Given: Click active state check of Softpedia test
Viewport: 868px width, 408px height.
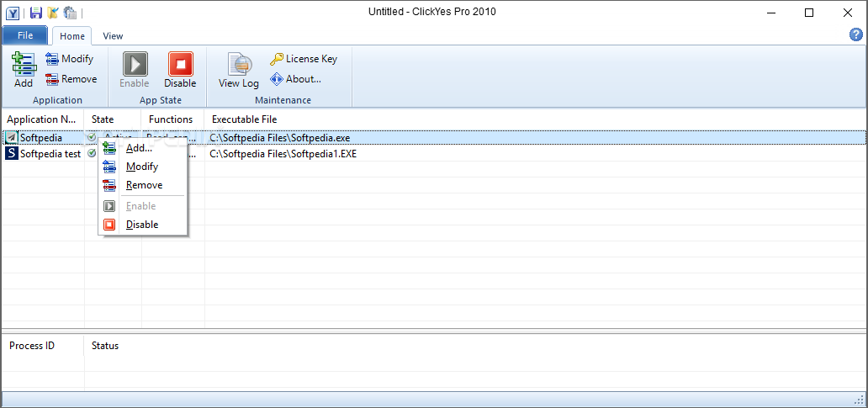Looking at the screenshot, I should click(92, 153).
